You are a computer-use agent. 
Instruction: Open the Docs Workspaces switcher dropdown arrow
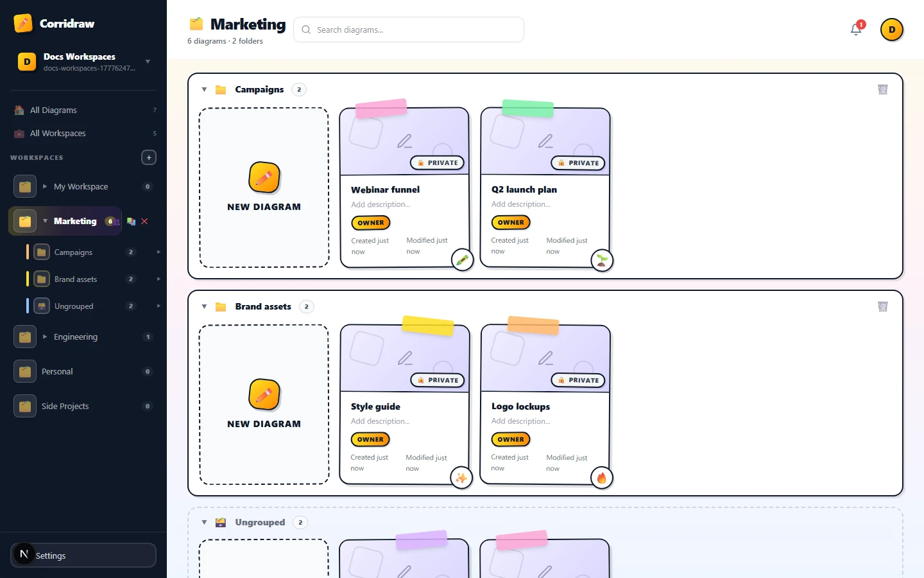coord(148,62)
